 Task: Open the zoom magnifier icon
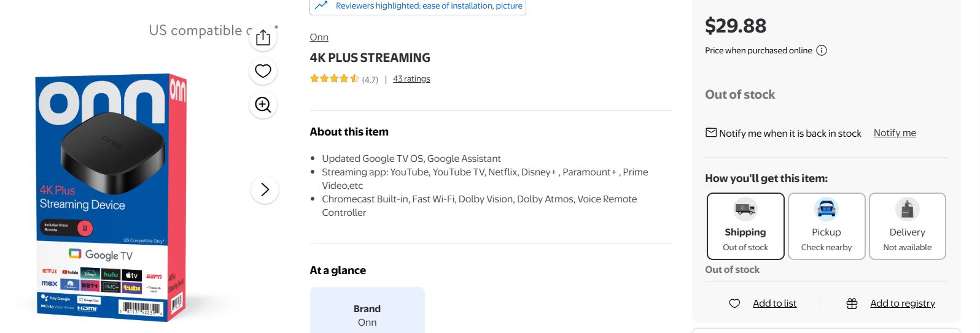263,105
